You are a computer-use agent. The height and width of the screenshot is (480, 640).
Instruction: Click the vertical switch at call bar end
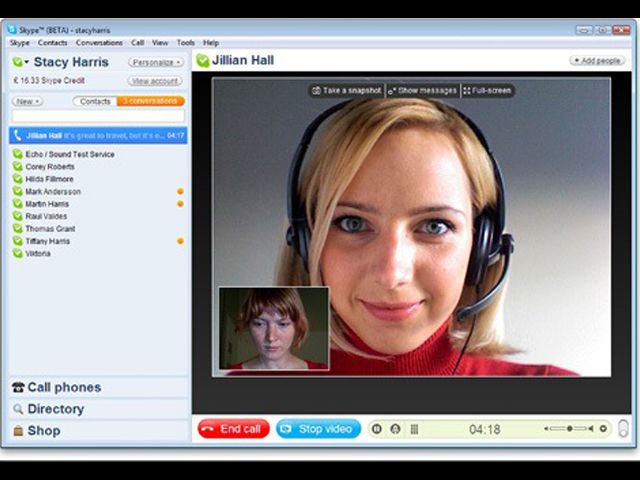pyautogui.click(x=623, y=429)
